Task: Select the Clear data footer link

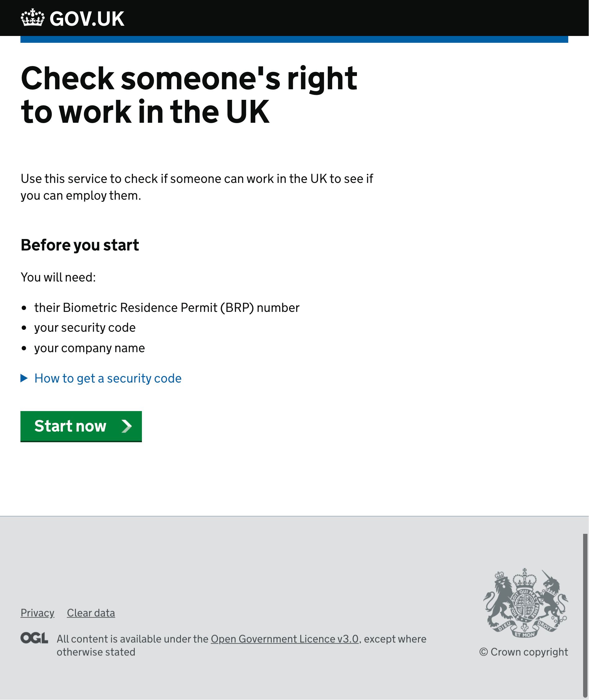Action: (91, 613)
